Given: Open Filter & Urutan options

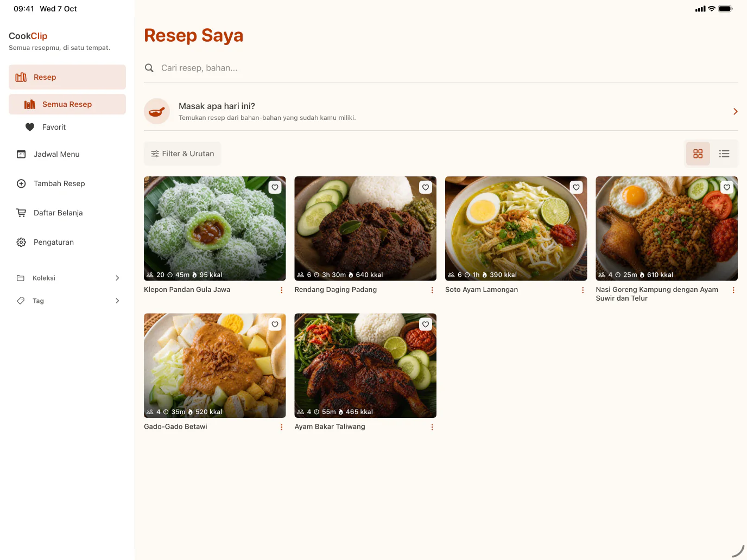Looking at the screenshot, I should pyautogui.click(x=182, y=154).
